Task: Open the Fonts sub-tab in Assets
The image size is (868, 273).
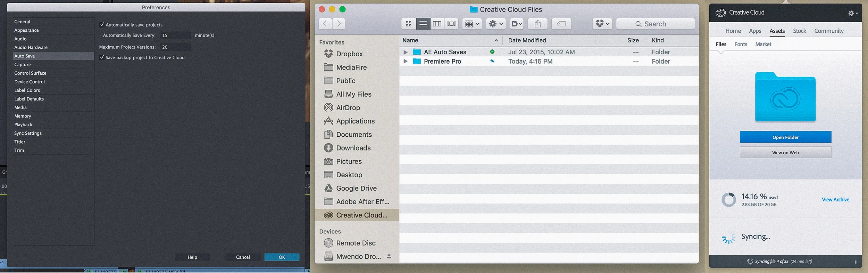Action: click(x=741, y=45)
